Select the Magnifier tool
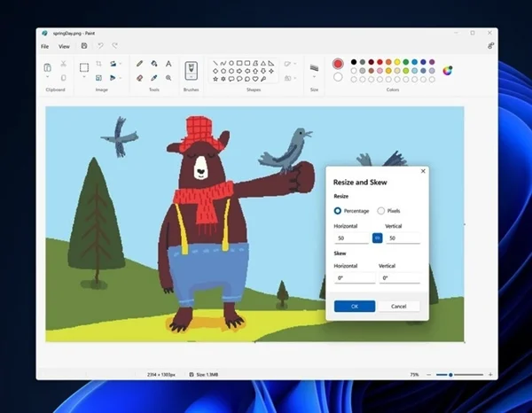Viewport: 532px width, 413px height. click(168, 78)
